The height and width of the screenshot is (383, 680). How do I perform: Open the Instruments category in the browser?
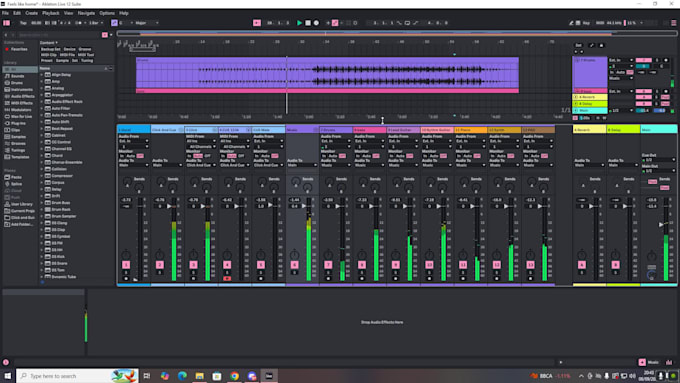pyautogui.click(x=22, y=89)
